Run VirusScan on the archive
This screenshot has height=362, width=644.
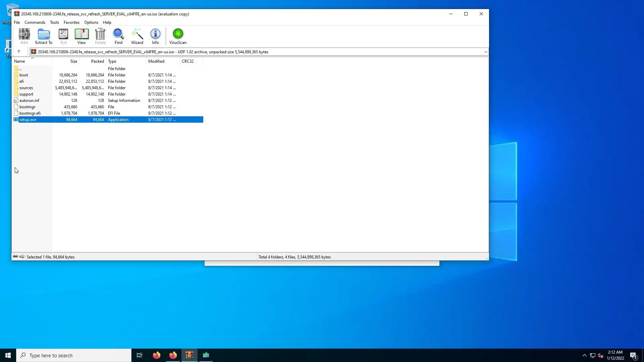178,36
